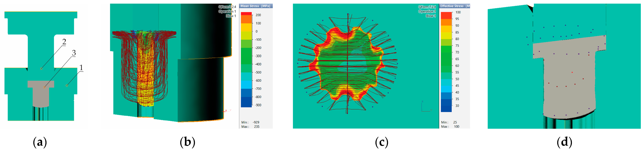Pick the dark blue -900 Mean Stress swatch
Viewport: 644px width, 152px height.
click(246, 103)
